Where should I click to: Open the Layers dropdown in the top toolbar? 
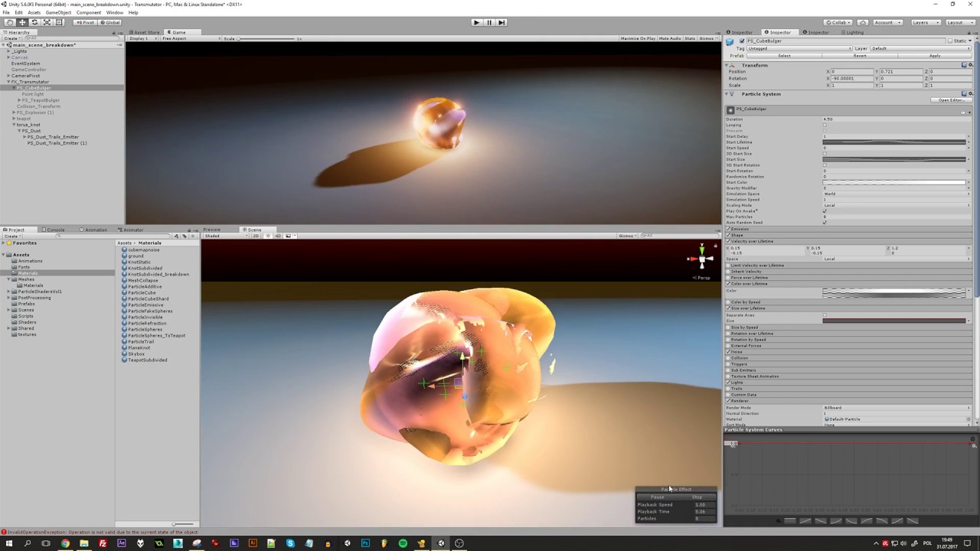tap(925, 22)
